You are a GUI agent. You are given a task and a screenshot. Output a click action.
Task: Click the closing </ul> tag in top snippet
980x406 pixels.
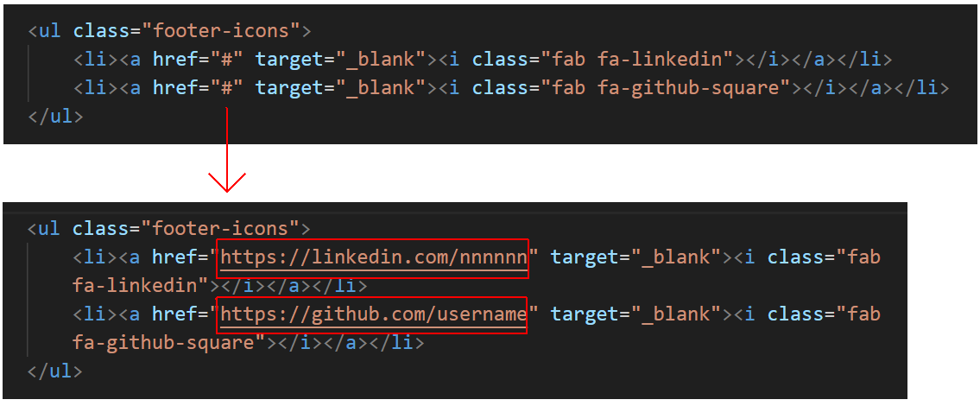pos(55,117)
